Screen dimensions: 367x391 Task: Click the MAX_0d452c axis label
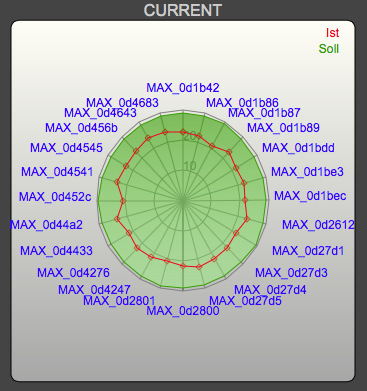tap(55, 197)
